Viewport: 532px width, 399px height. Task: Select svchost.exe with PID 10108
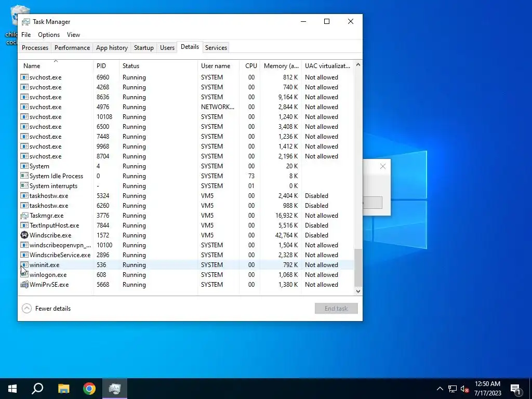[x=187, y=117]
